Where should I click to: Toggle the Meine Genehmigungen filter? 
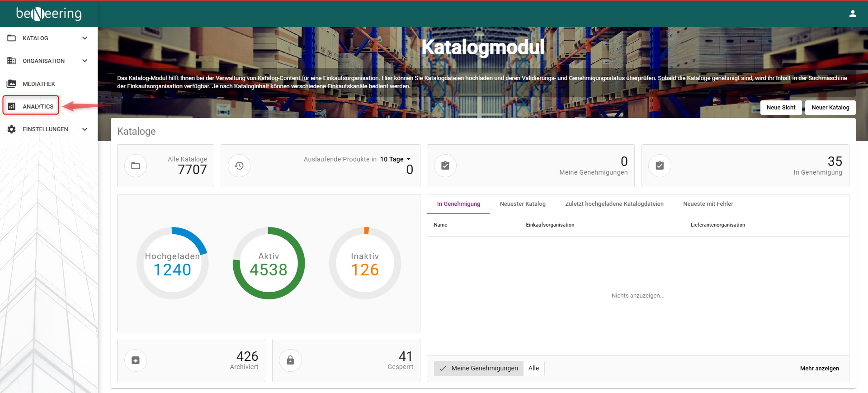point(479,368)
